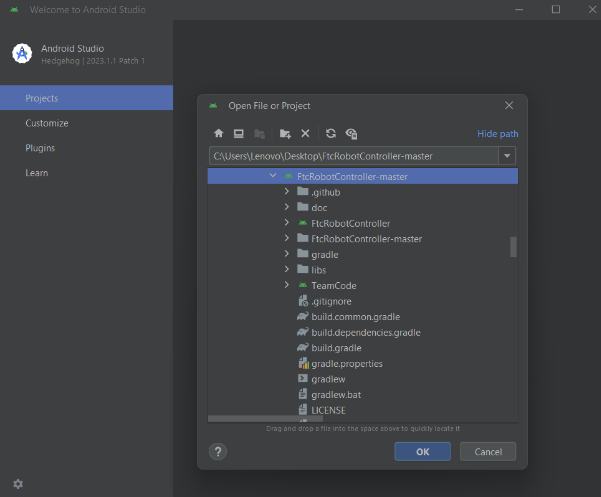This screenshot has width=601, height=497.
Task: Refresh the file tree
Action: pyautogui.click(x=331, y=133)
